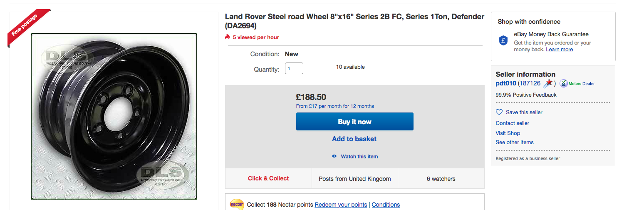The width and height of the screenshot is (644, 210).
Task: Click the heart icon beside Save this seller
Action: 499,112
